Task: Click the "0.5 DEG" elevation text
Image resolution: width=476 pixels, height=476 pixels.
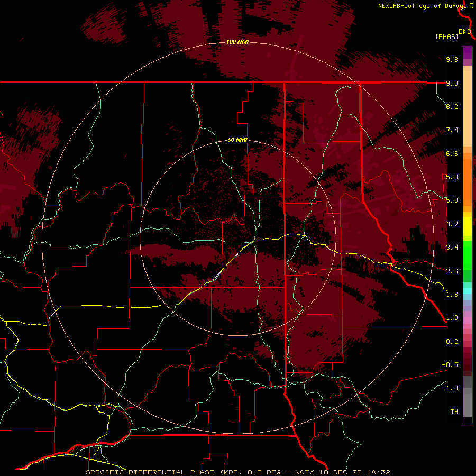Action: [x=263, y=472]
